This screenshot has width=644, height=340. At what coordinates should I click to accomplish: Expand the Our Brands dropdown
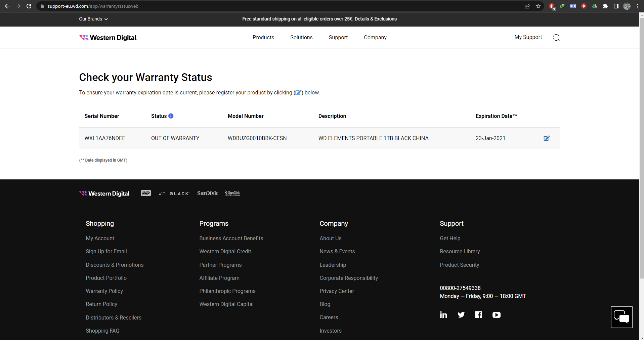pos(93,19)
